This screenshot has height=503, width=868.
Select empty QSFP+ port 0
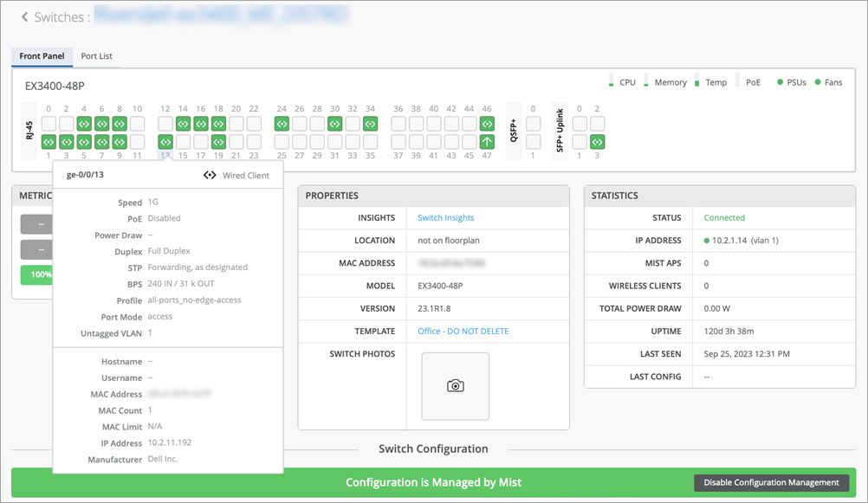pyautogui.click(x=533, y=124)
